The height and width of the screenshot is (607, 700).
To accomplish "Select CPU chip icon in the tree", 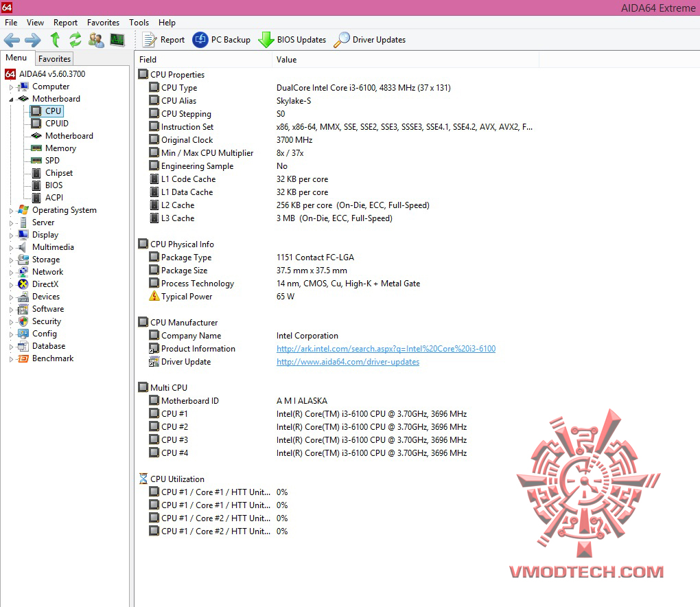I will (x=36, y=111).
